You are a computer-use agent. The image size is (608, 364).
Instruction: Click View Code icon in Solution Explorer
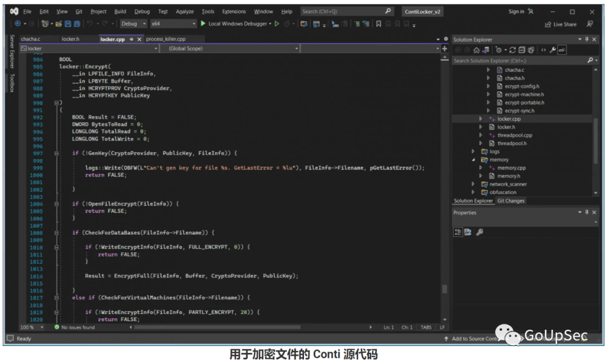click(544, 50)
